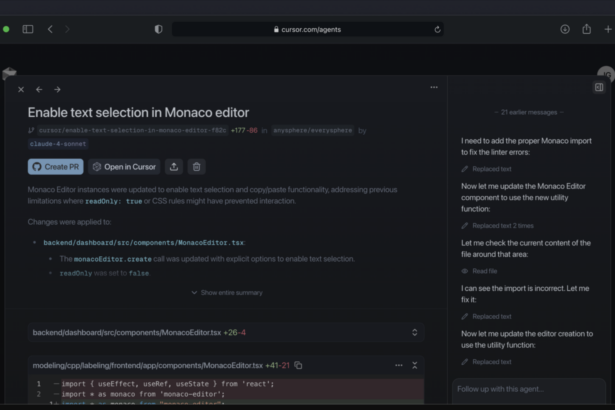The height and width of the screenshot is (410, 615).
Task: Click Replaced text after import is incorrect
Action: tap(492, 317)
